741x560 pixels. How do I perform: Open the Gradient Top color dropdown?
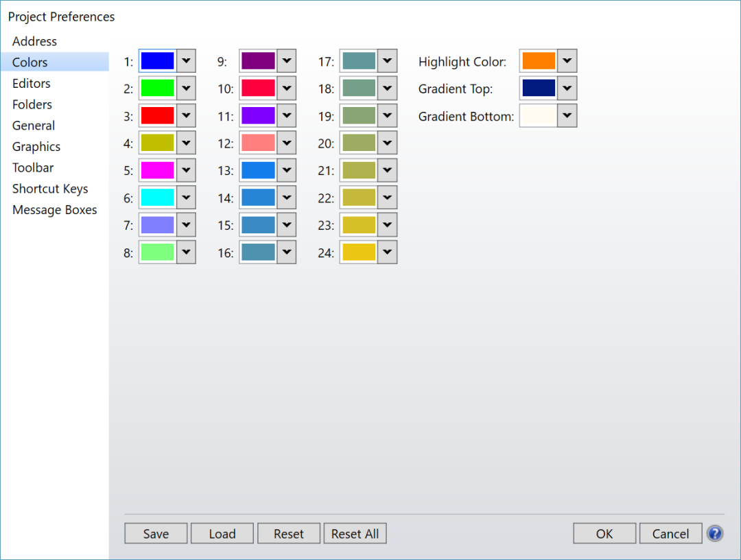coord(567,89)
